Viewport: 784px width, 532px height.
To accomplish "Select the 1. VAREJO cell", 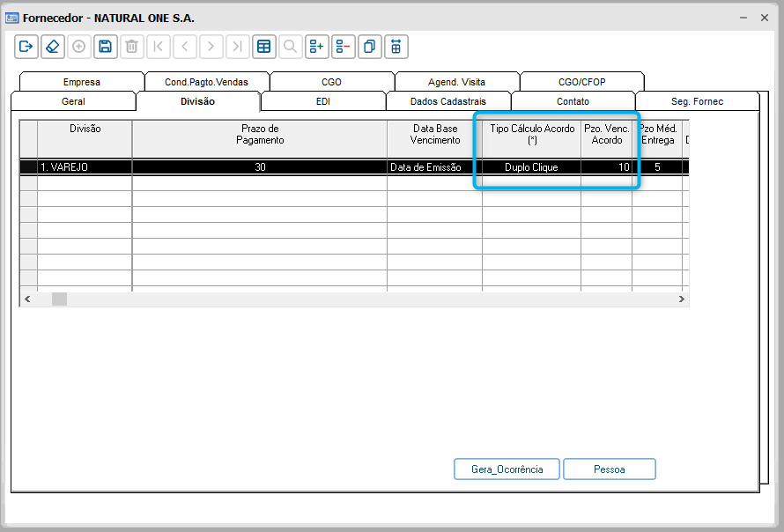I will tap(85, 167).
